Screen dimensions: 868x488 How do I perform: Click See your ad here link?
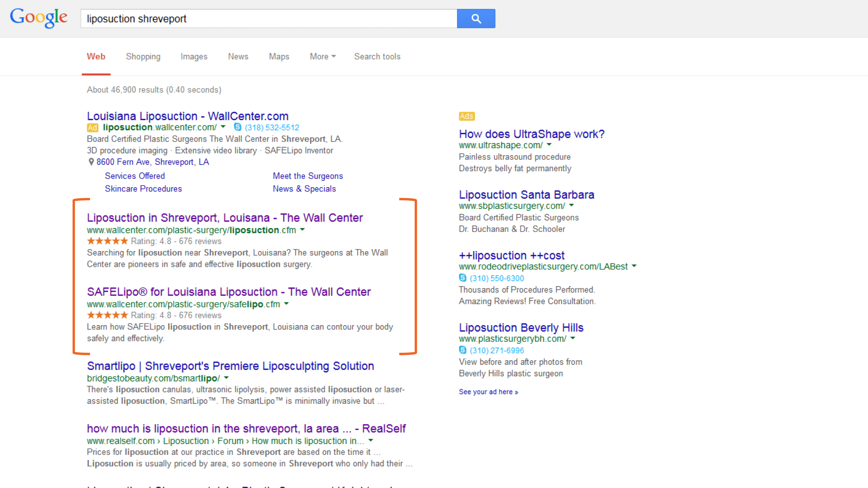488,392
